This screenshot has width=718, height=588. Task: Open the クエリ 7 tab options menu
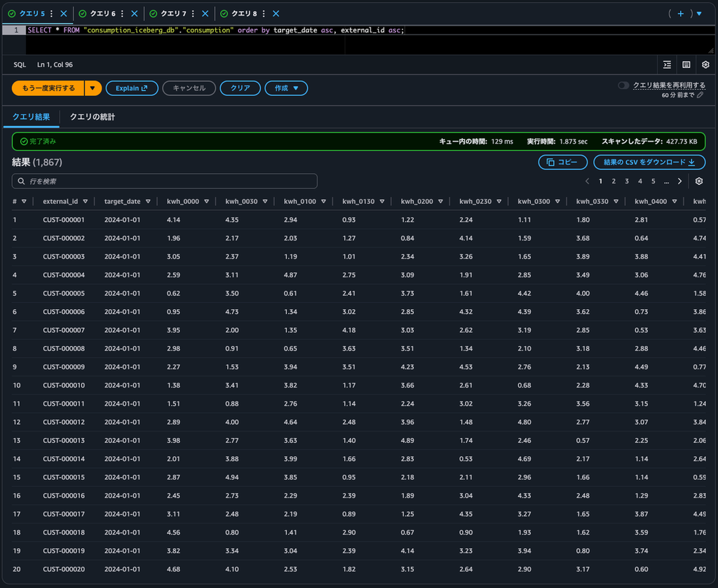point(193,14)
